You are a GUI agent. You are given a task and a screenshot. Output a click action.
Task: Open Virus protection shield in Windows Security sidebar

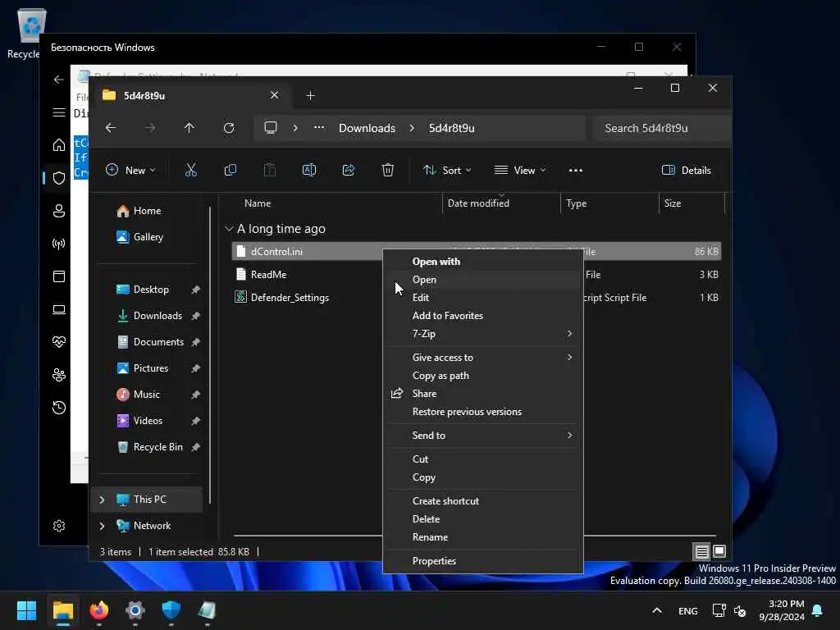59,178
